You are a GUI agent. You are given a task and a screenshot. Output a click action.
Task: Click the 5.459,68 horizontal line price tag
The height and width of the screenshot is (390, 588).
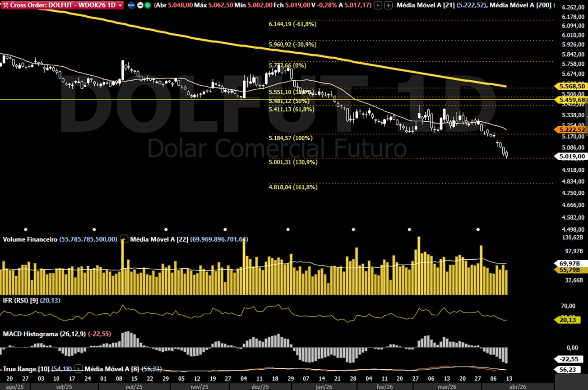[571, 100]
